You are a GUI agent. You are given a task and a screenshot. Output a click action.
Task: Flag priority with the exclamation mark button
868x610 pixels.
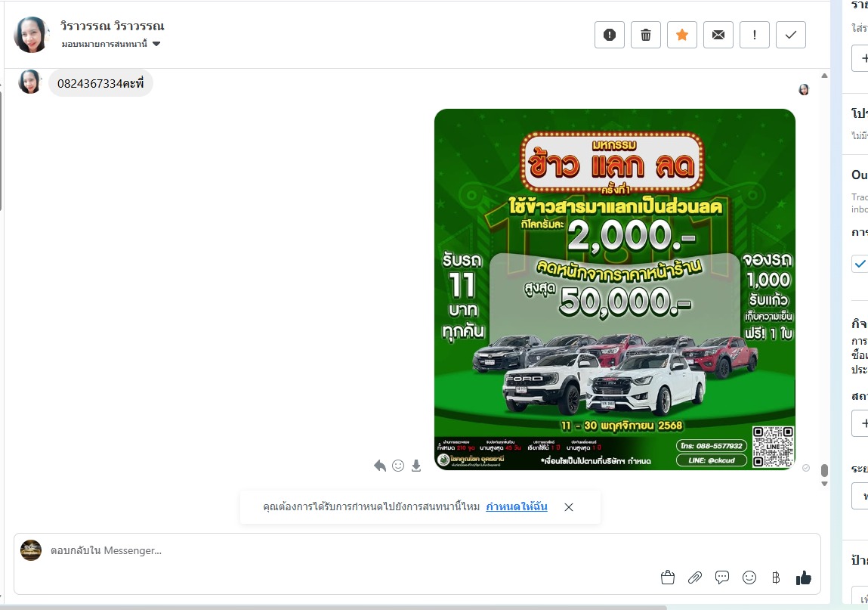pyautogui.click(x=755, y=35)
